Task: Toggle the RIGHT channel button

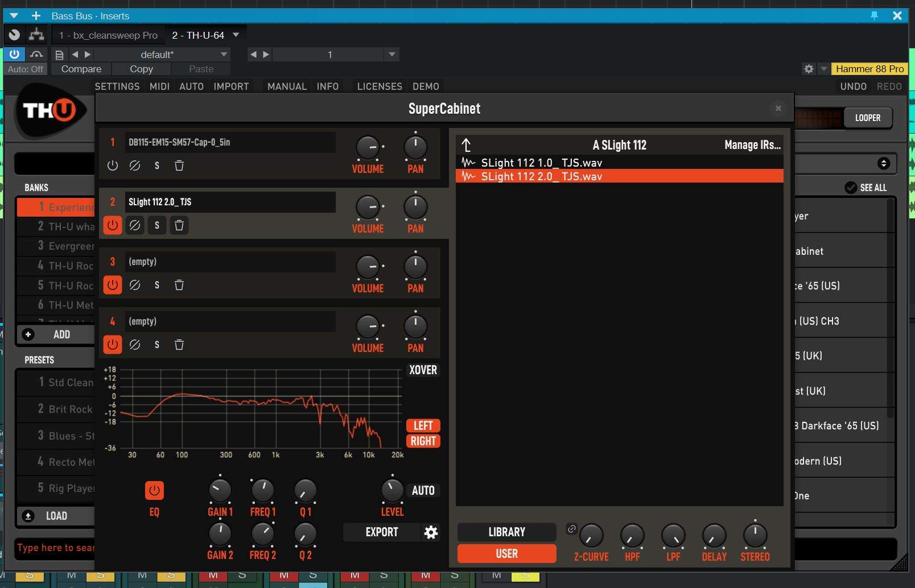Action: pyautogui.click(x=423, y=441)
